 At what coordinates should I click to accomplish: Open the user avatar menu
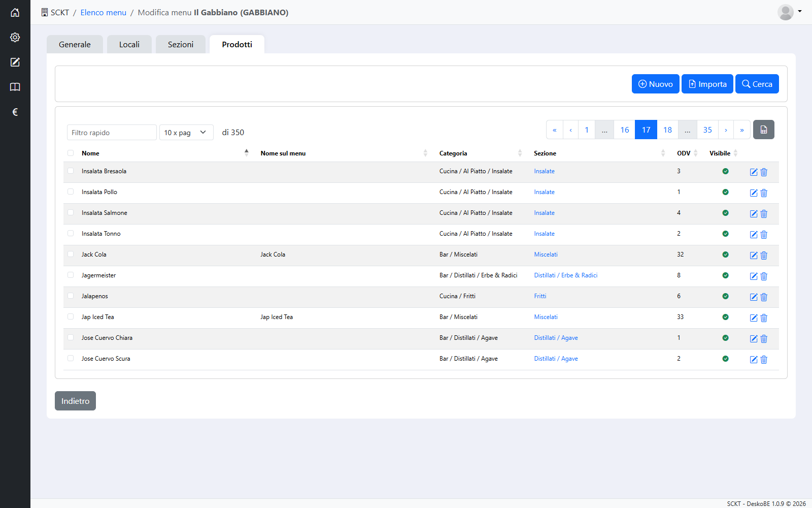(x=789, y=12)
